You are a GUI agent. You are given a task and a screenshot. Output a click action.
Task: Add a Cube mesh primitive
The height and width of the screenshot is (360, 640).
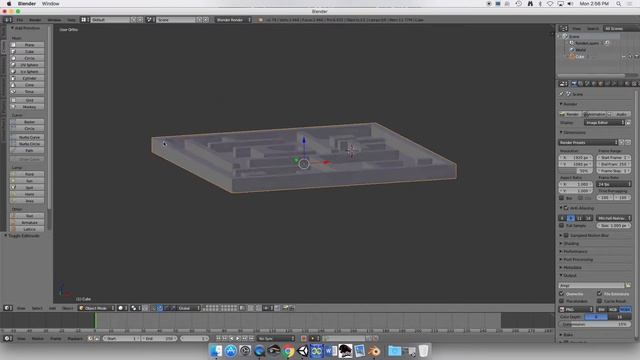click(x=27, y=51)
